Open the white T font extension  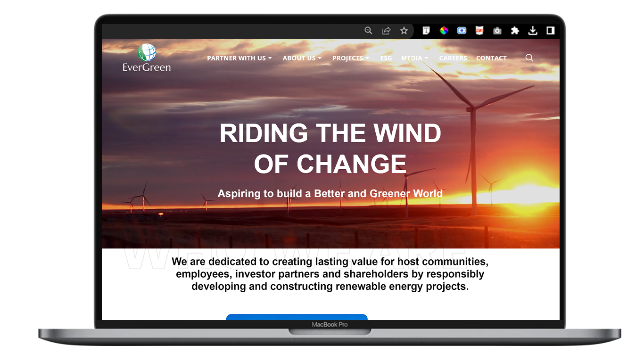pyautogui.click(x=426, y=31)
